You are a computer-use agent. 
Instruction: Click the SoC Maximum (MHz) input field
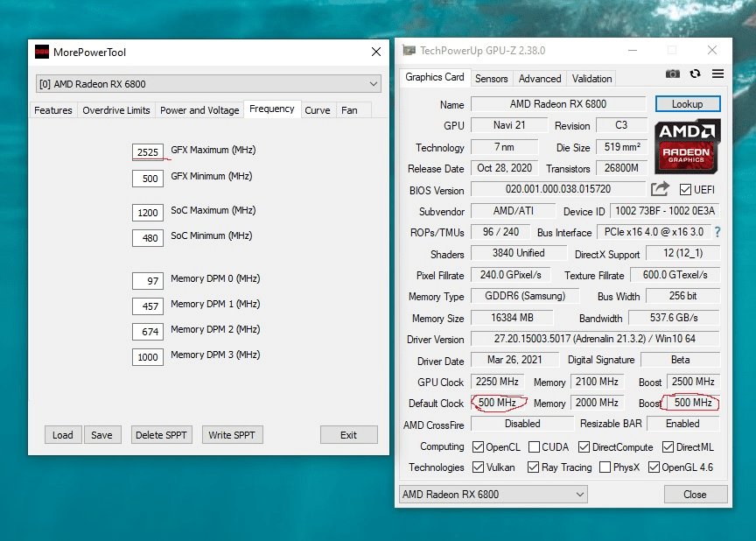point(148,213)
